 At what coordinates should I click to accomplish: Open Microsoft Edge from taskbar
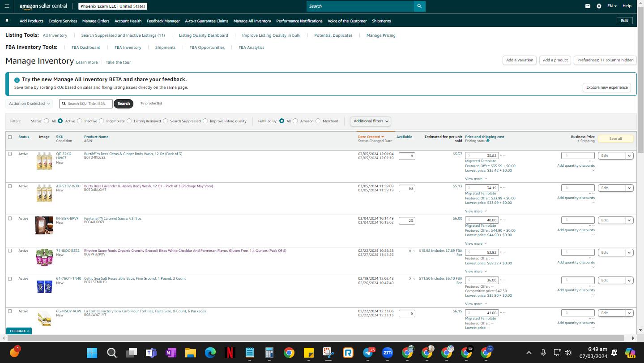tap(210, 353)
